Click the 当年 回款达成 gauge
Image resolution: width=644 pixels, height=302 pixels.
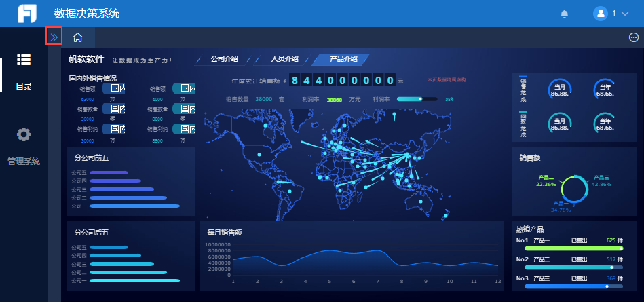[605, 124]
